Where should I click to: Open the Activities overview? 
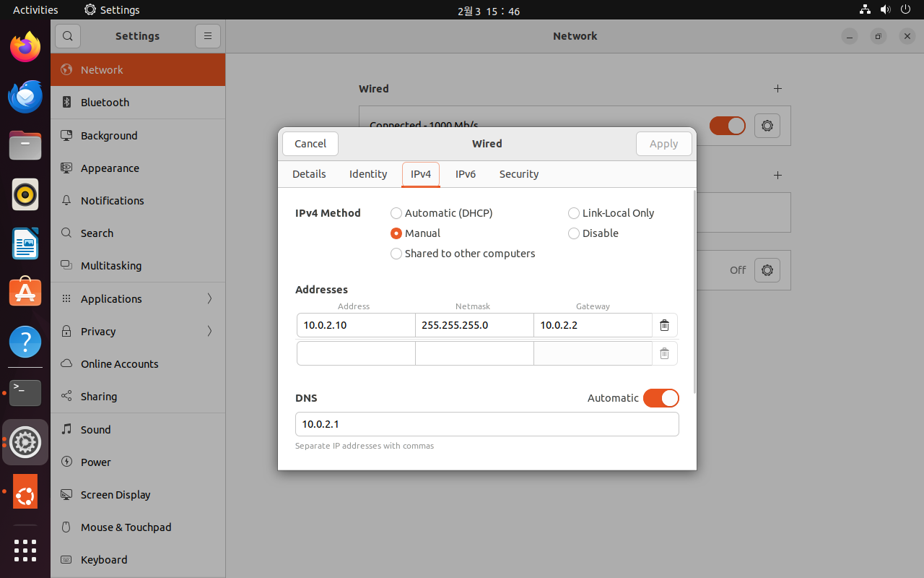35,10
